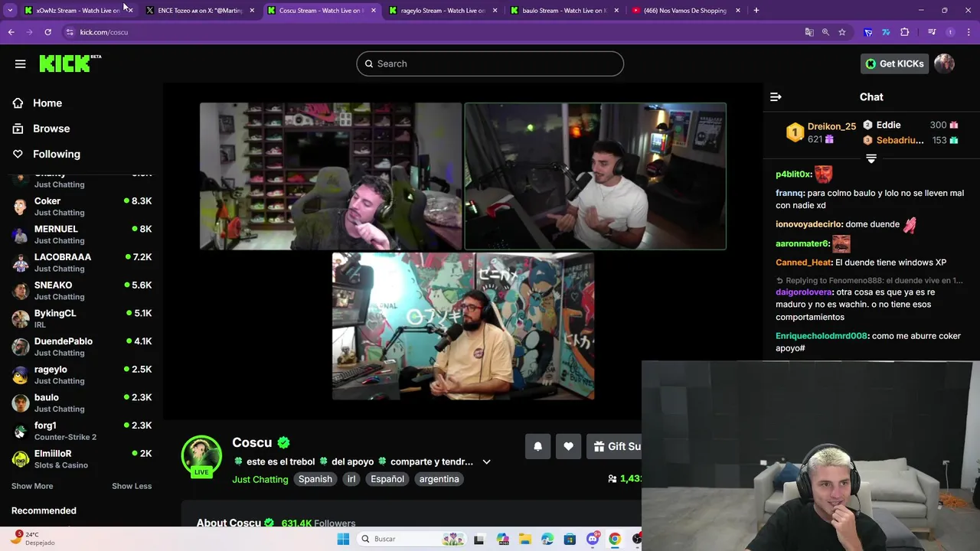Open DuendePablo's channel in sidebar
The image size is (980, 551).
click(81, 347)
